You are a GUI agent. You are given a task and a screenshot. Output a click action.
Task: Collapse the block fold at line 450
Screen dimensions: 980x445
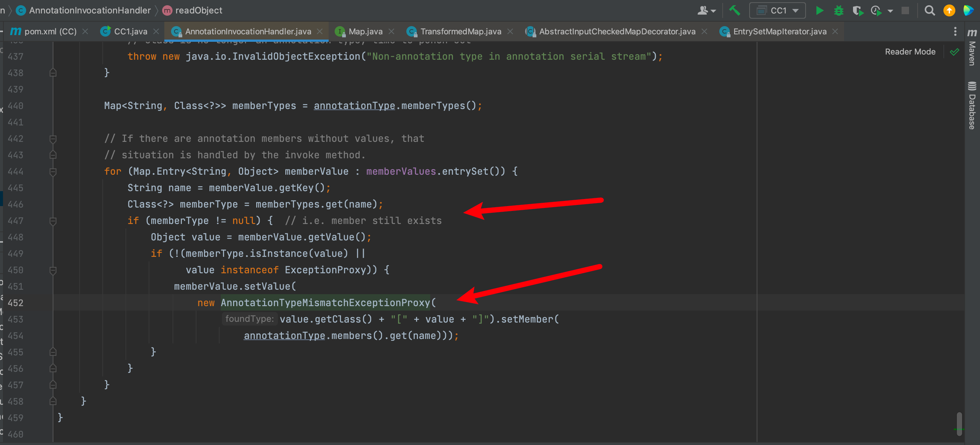(x=53, y=270)
